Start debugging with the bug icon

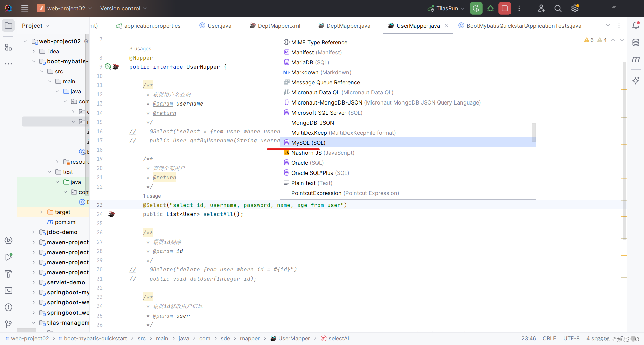pos(491,8)
